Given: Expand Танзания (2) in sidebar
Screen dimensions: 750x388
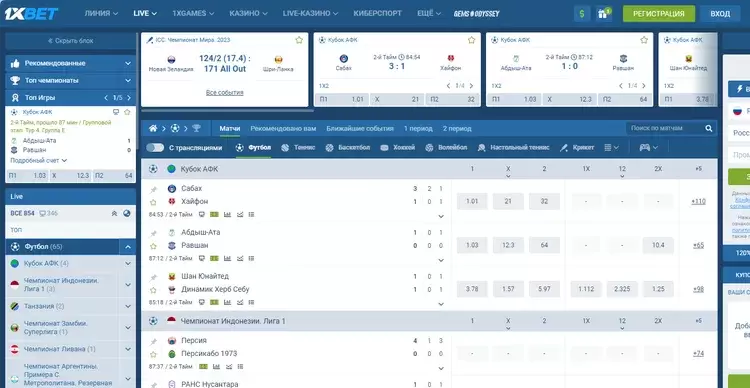Looking at the screenshot, I should (128, 306).
